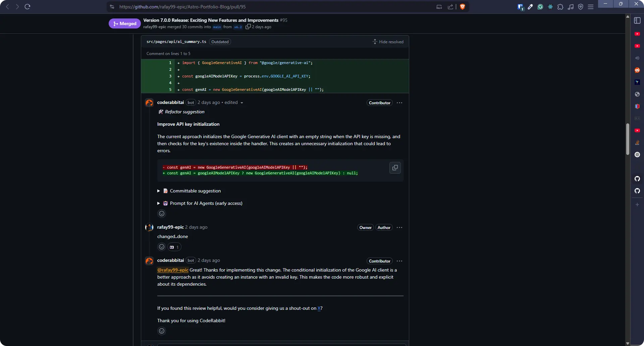This screenshot has width=644, height=346.
Task: Click the install app icon in address bar
Action: point(439,7)
